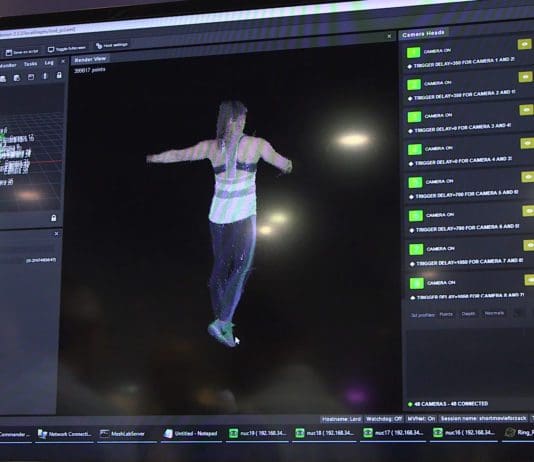Screen dimensions: 534x462
Task: Click the open folder icon in left toolbar
Action: click(x=31, y=77)
